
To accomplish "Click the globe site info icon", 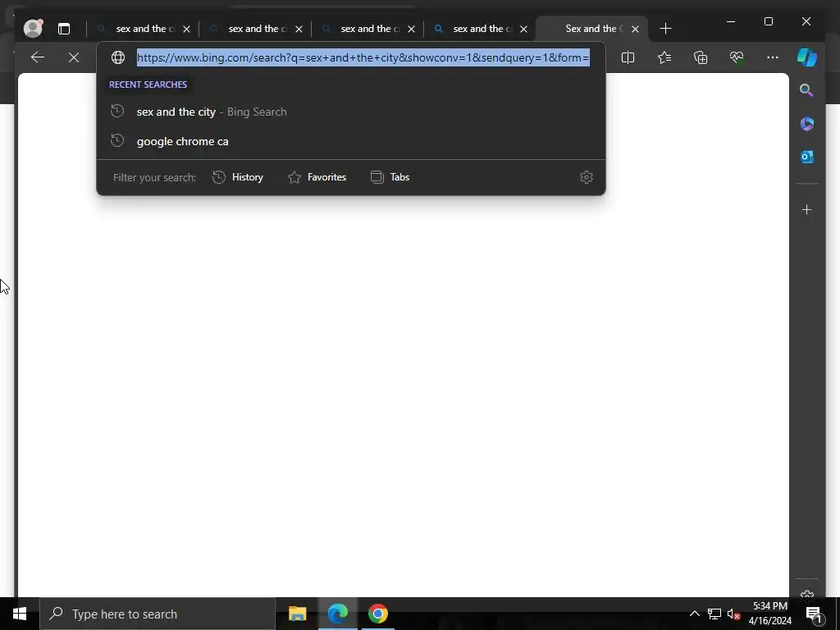I will coord(118,57).
